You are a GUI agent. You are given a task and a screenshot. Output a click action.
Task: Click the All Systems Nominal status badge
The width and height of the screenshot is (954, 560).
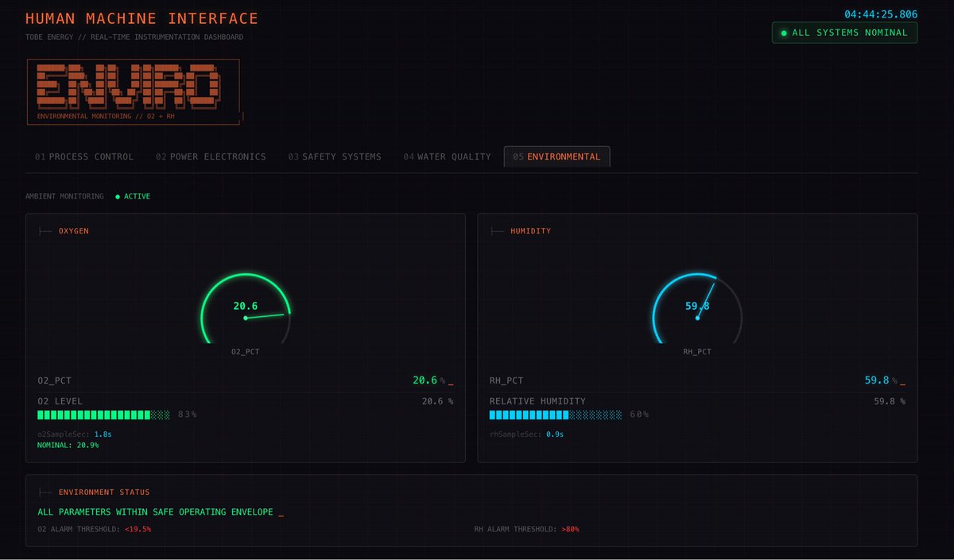pyautogui.click(x=844, y=33)
